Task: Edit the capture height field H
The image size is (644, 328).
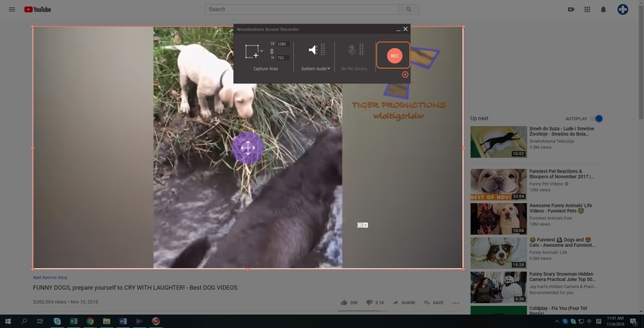Action: click(283, 58)
